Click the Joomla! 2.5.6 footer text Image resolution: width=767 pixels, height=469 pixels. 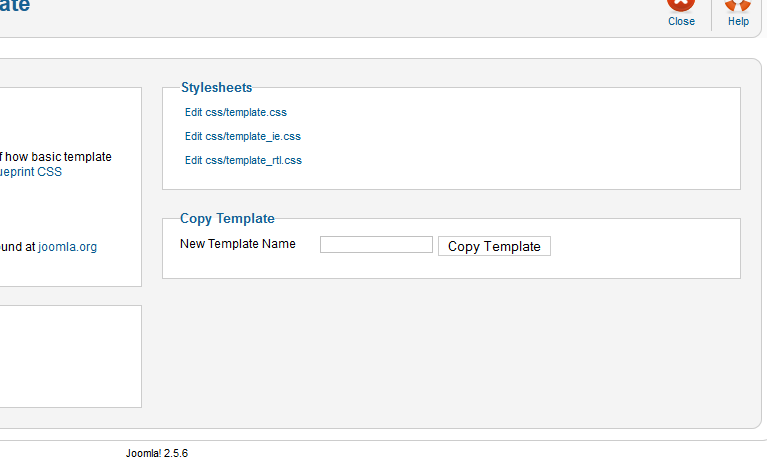(157, 454)
